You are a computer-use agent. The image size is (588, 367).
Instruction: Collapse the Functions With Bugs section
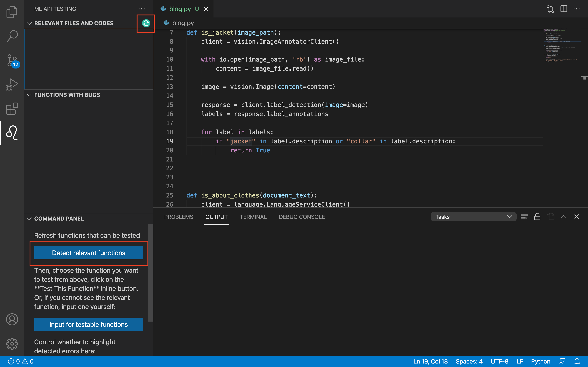click(x=29, y=95)
